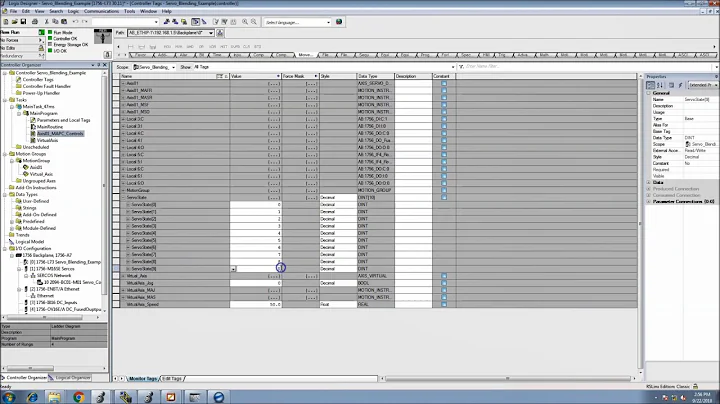Click the Find Next toolbar icon
This screenshot has height=404, width=720.
pyautogui.click(x=175, y=22)
